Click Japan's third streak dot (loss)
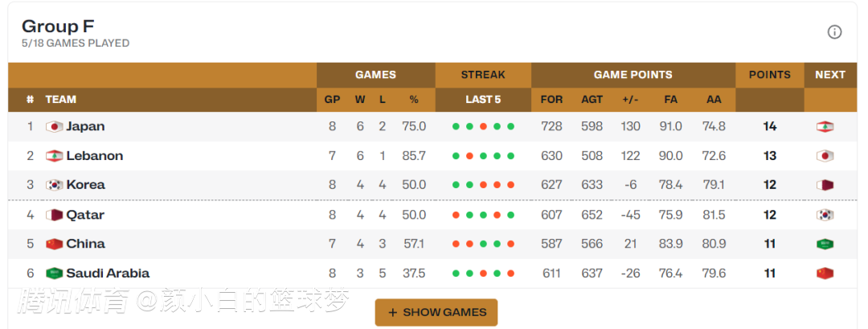Image resolution: width=868 pixels, height=329 pixels. tap(483, 126)
